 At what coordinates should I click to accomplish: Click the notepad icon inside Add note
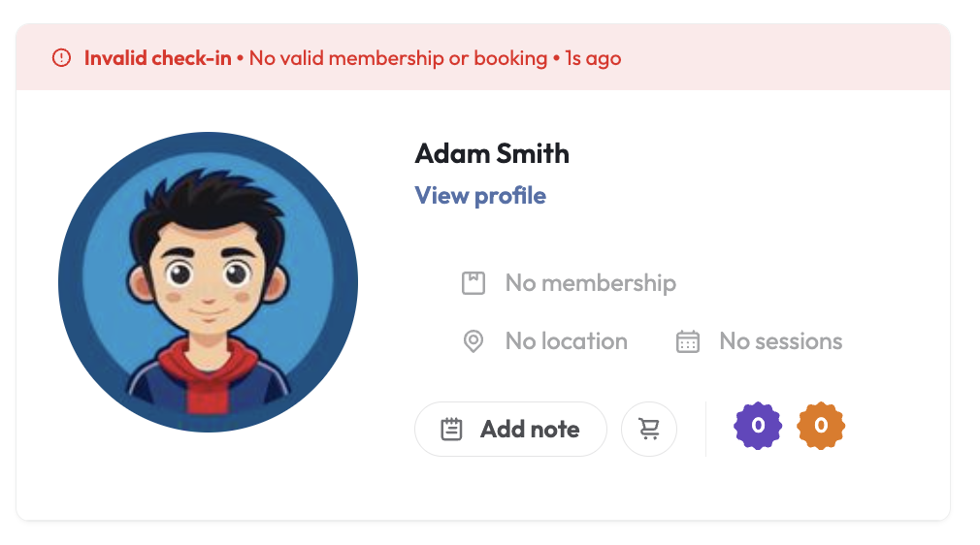click(x=451, y=430)
